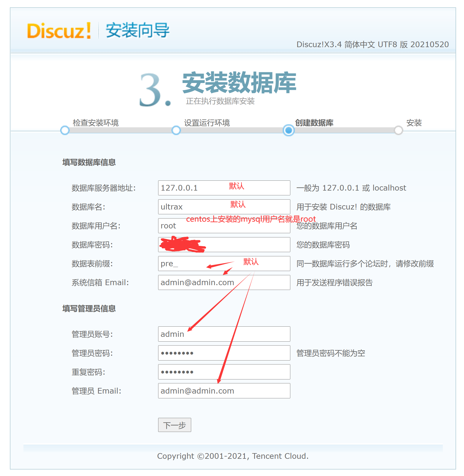Click the final 安装 step circle
The width and height of the screenshot is (464, 476).
[398, 130]
